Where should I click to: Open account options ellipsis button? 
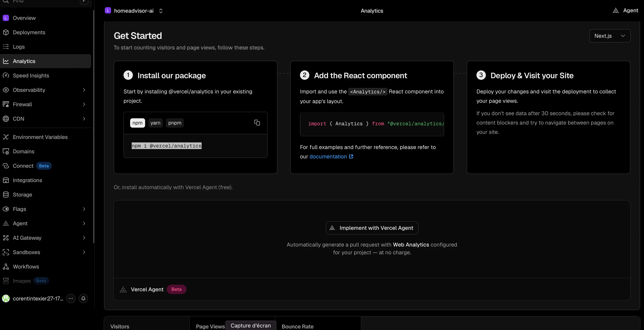click(71, 298)
